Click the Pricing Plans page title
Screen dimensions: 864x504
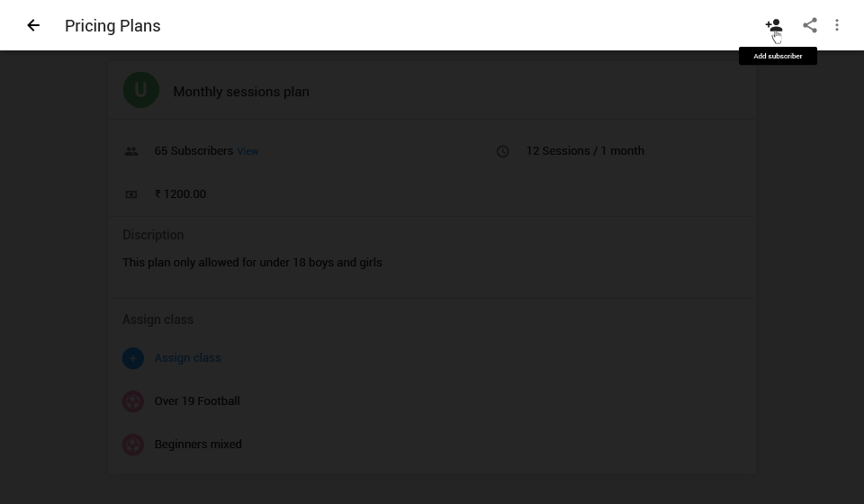[112, 25]
